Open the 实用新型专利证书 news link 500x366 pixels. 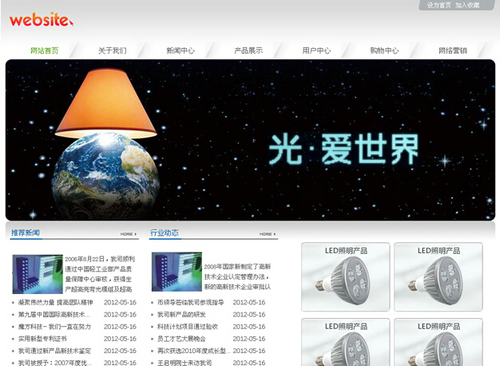coord(42,339)
